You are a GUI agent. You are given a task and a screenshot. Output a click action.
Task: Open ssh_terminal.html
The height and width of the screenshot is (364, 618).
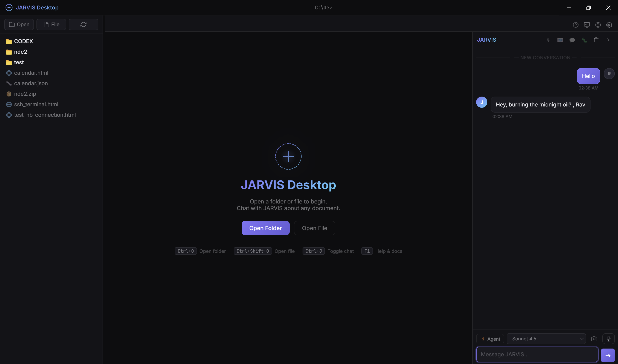(x=51, y=105)
